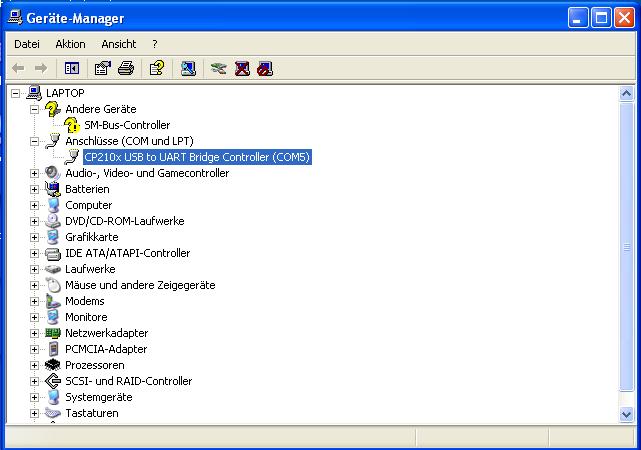Select CP210x USB to UART Bridge Controller (COM5)
Image resolution: width=641 pixels, height=450 pixels.
coord(197,157)
